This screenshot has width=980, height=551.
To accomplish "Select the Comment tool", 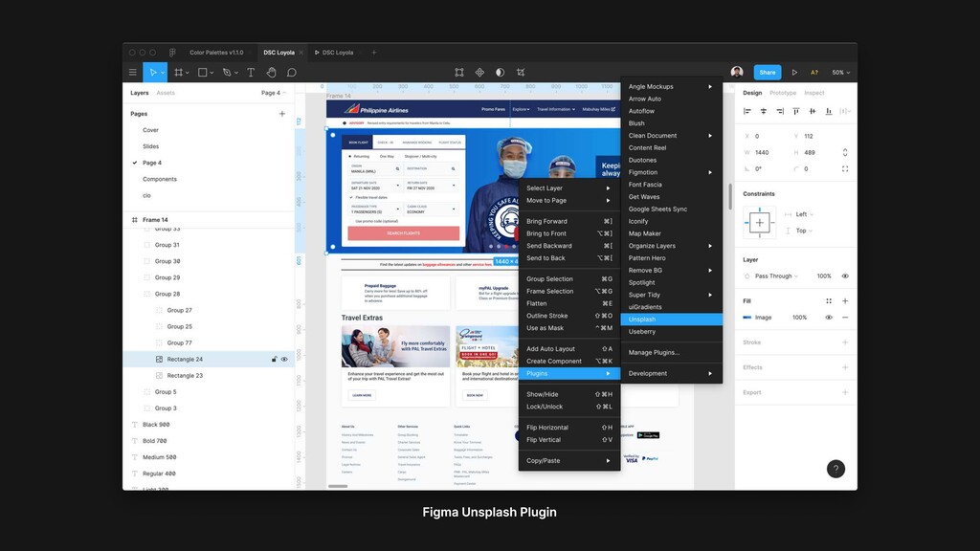I will pos(291,73).
